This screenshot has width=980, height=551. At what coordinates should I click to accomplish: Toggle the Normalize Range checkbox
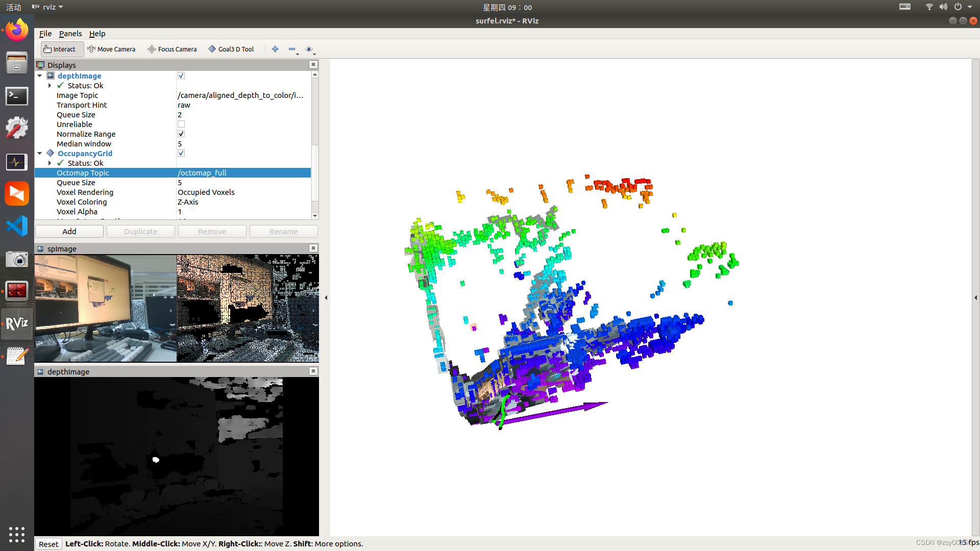[181, 134]
